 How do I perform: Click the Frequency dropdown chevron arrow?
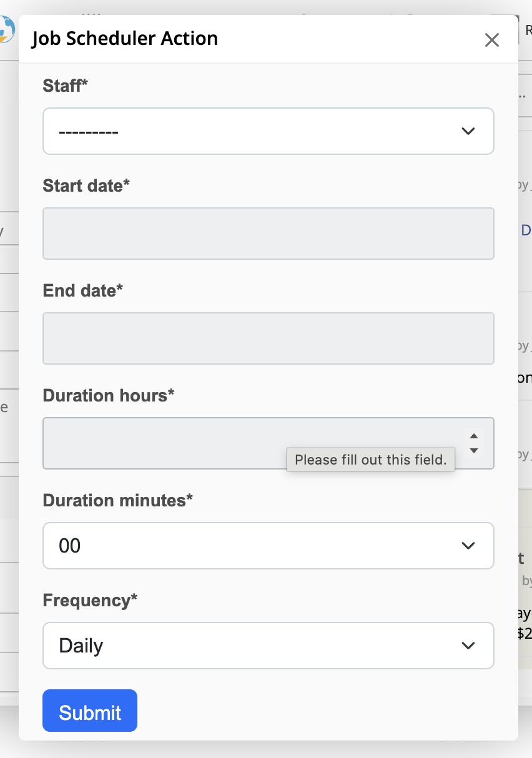click(x=468, y=646)
